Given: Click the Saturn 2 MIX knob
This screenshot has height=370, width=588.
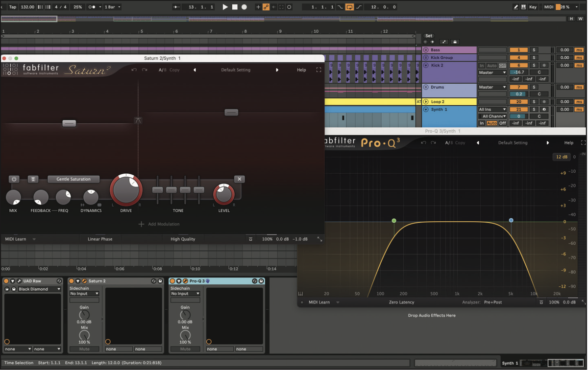Looking at the screenshot, I should click(x=13, y=197).
